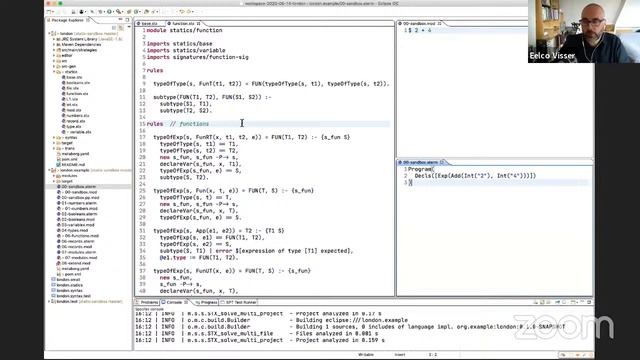Open the Package Explorer view menu
The height and width of the screenshot is (360, 640).
point(129,27)
